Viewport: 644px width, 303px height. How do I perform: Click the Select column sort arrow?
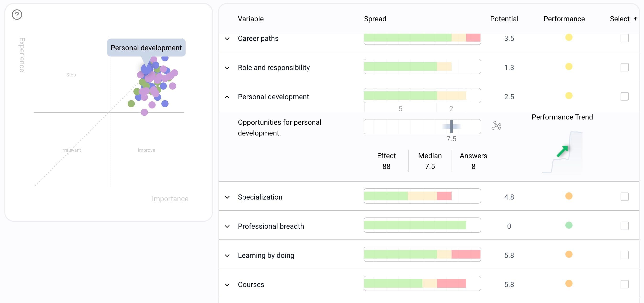tap(635, 19)
